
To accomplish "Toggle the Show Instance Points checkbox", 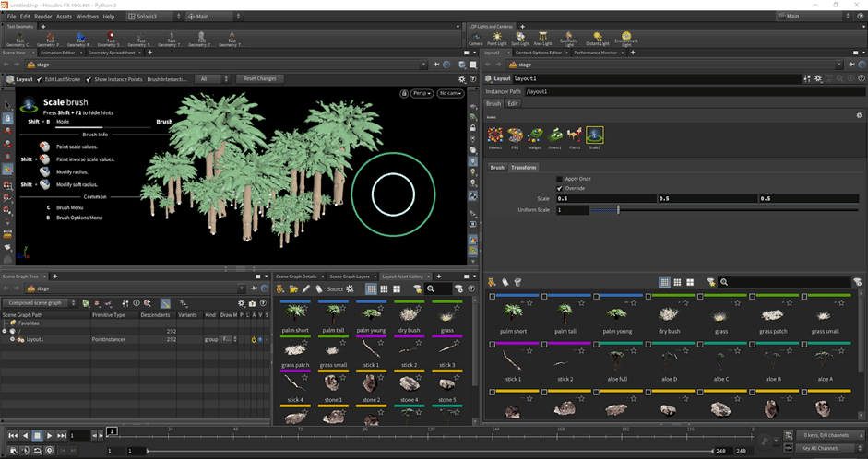I will point(89,80).
